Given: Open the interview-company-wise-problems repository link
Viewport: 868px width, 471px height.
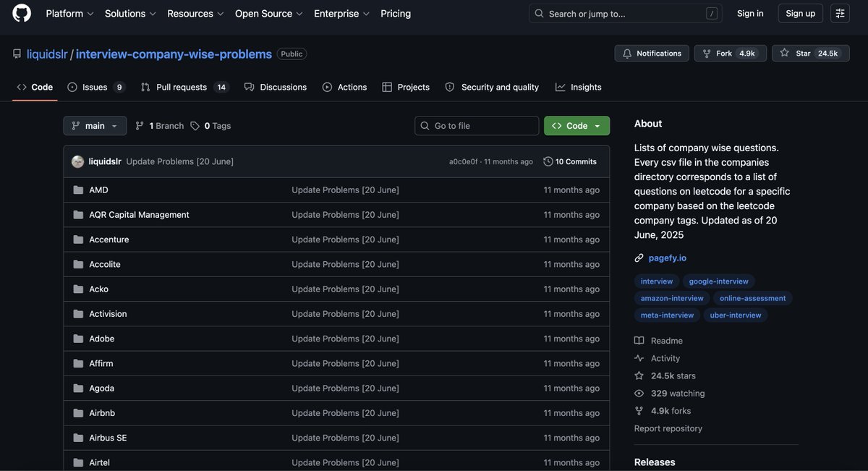Looking at the screenshot, I should [174, 54].
